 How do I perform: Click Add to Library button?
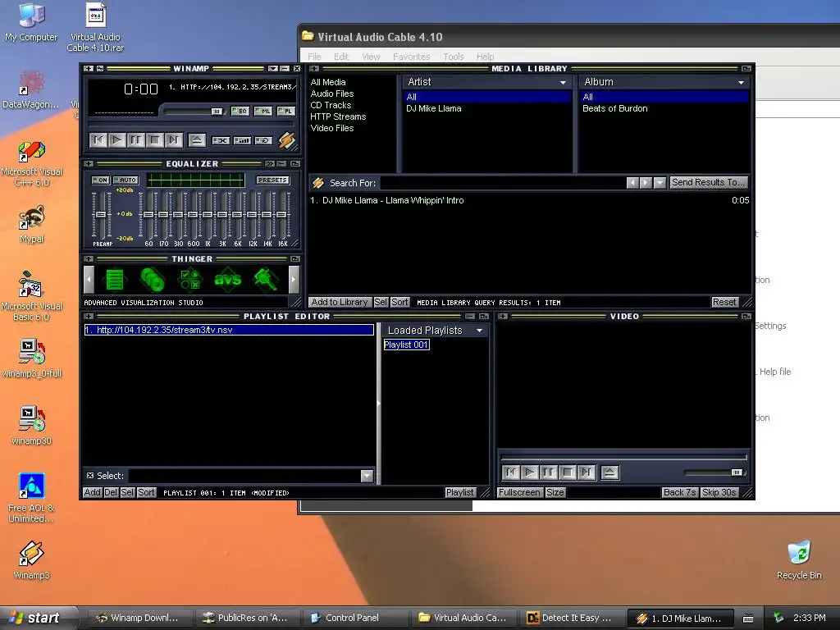coord(340,302)
